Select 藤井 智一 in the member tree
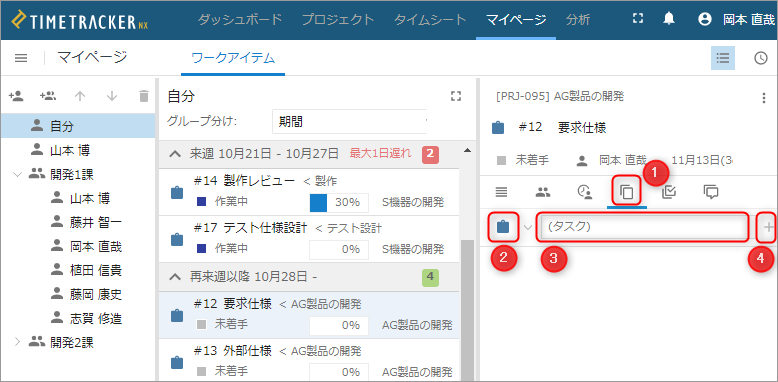 pos(96,222)
